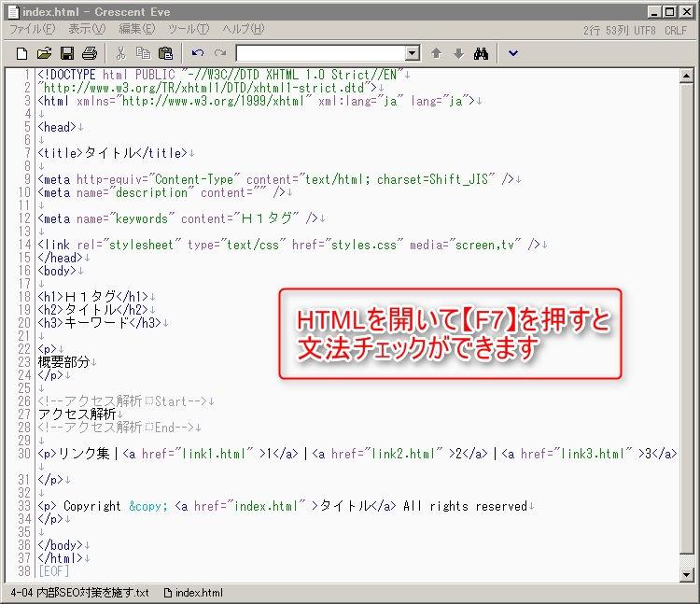Viewport: 700px width, 604px height.
Task: Click the vertical scrollbar up arrow
Action: (687, 76)
